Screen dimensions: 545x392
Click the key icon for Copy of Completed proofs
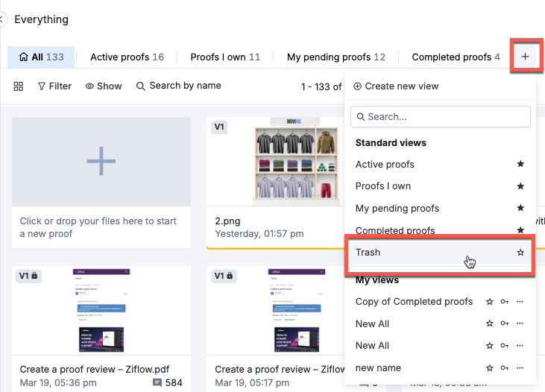pos(505,302)
